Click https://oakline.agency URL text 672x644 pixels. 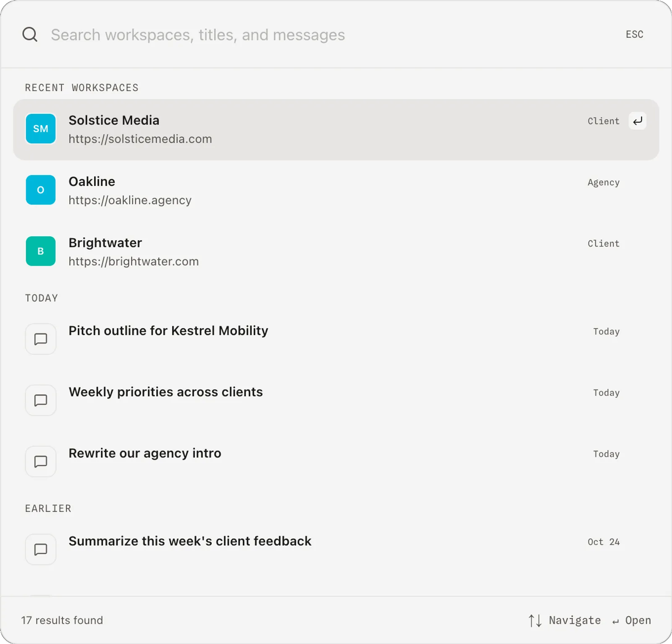point(130,200)
